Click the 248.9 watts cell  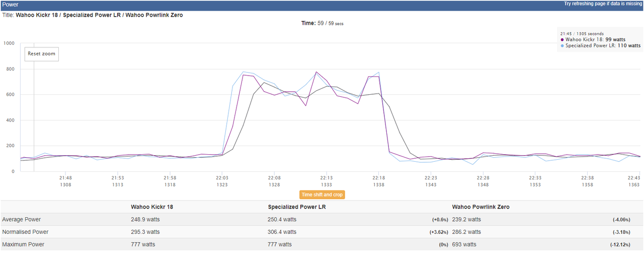pos(145,219)
